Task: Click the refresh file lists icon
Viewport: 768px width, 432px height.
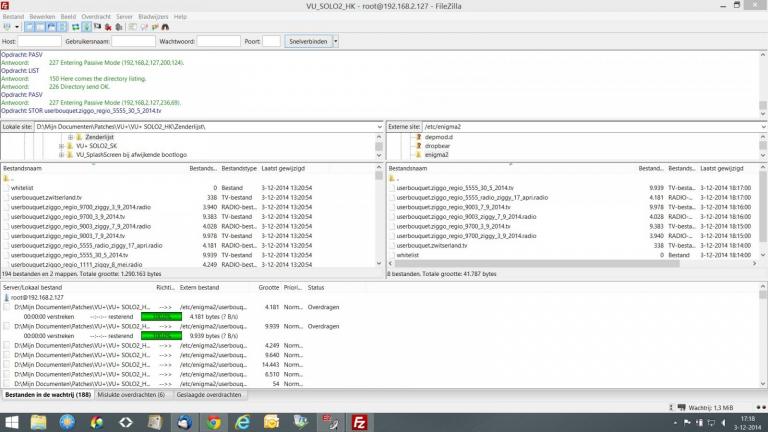Action: pos(75,27)
